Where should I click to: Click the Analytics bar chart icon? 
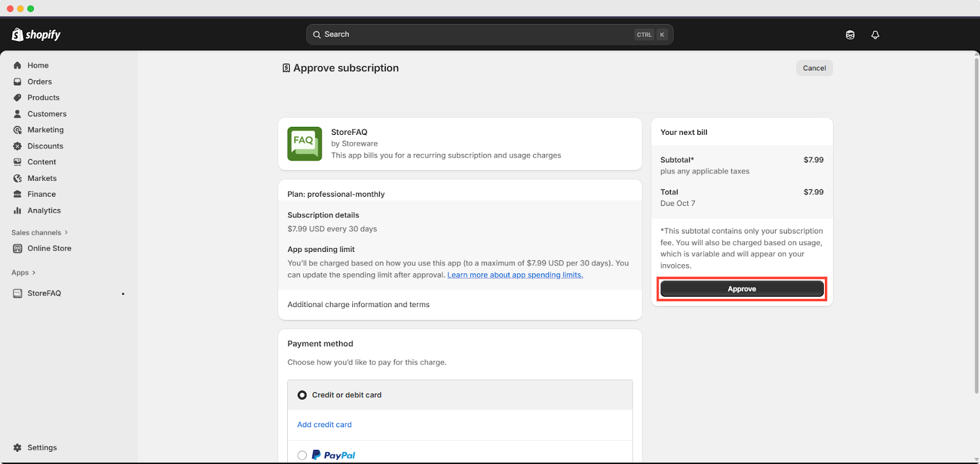click(x=17, y=210)
